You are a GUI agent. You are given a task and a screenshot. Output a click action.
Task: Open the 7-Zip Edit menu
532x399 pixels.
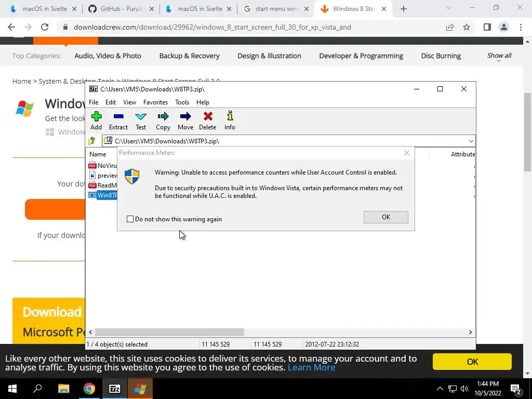(x=111, y=102)
